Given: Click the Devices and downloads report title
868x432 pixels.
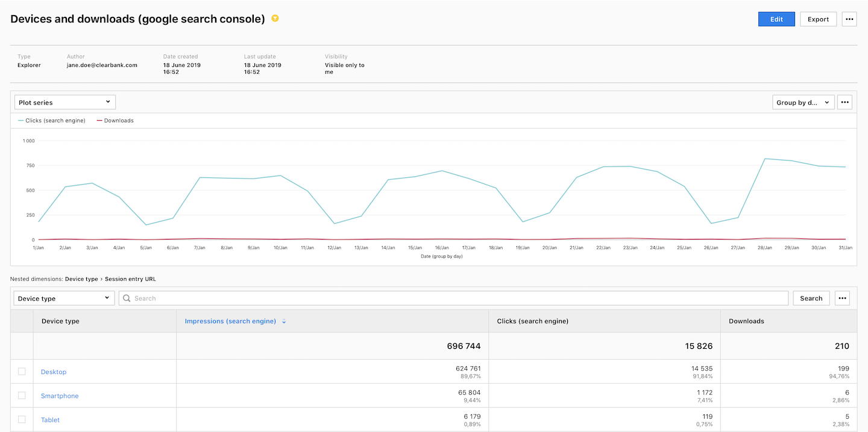Looking at the screenshot, I should [x=138, y=19].
